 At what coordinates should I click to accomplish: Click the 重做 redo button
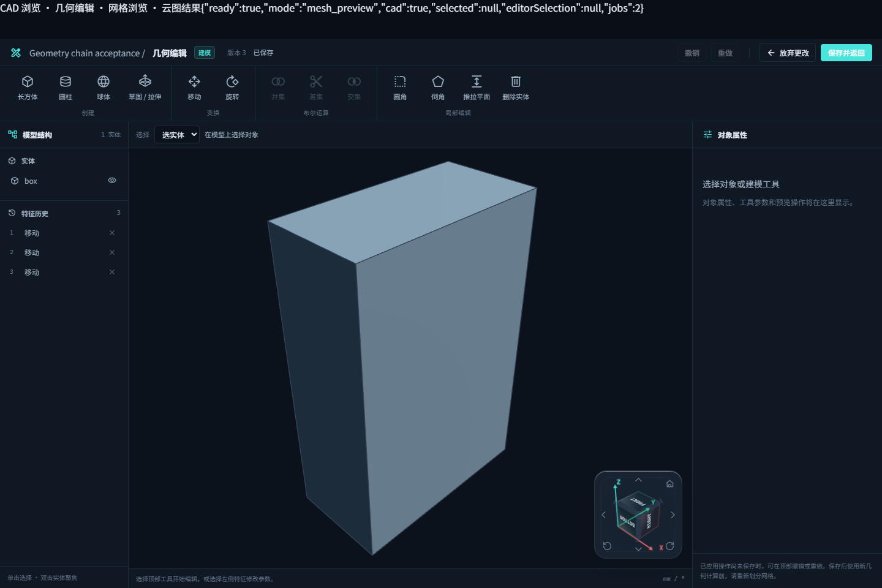[x=725, y=53]
